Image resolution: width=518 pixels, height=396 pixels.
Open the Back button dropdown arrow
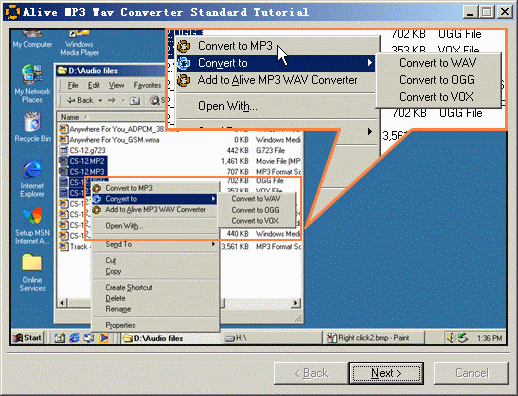coord(100,100)
